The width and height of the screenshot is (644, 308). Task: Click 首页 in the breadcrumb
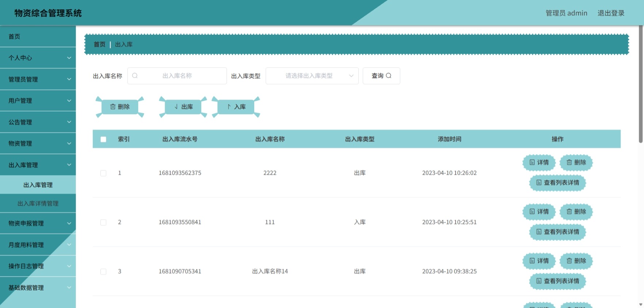[x=99, y=44]
